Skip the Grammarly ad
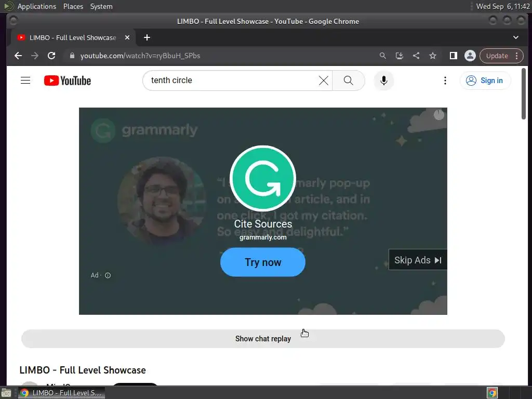The width and height of the screenshot is (532, 399). (x=418, y=260)
